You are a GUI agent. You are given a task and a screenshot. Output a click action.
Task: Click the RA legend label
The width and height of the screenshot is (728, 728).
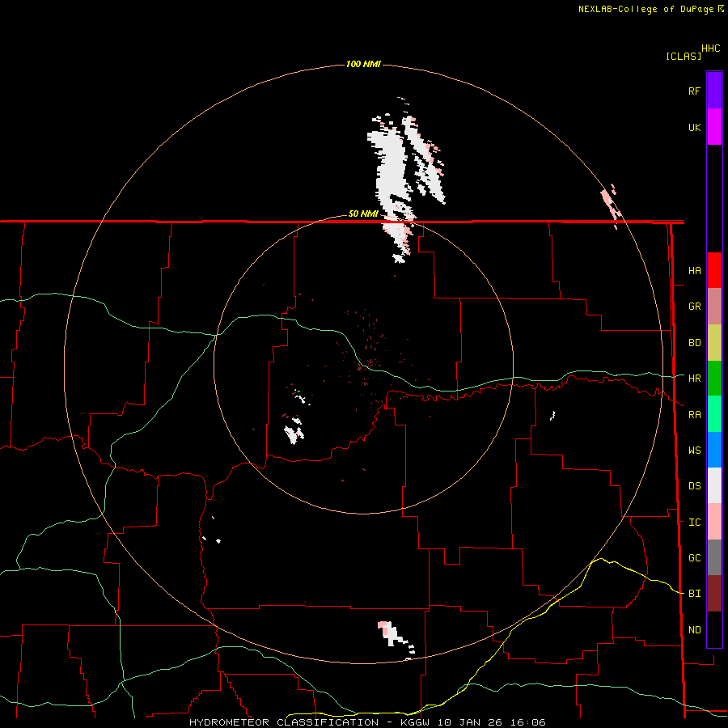[694, 415]
